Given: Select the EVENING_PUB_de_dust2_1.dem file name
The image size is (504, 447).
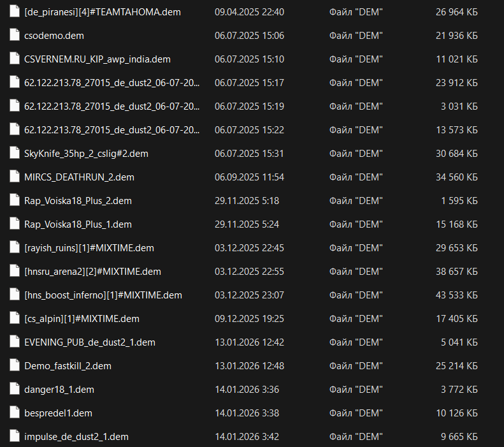Looking at the screenshot, I should click(x=89, y=342).
